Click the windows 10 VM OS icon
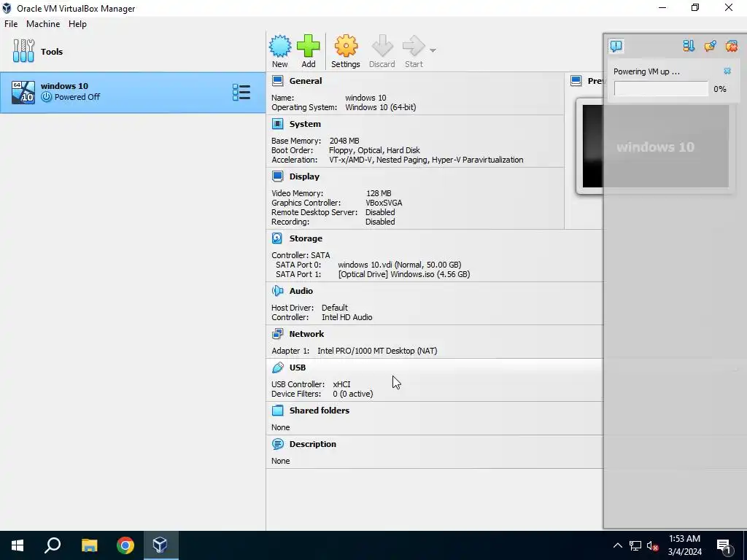Screen dimensions: 747x560 [23, 93]
